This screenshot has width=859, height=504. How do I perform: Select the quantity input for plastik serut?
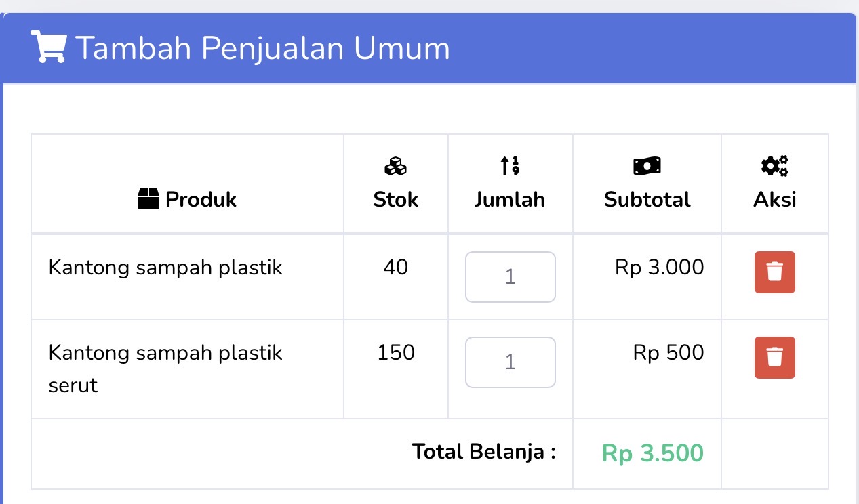point(510,362)
